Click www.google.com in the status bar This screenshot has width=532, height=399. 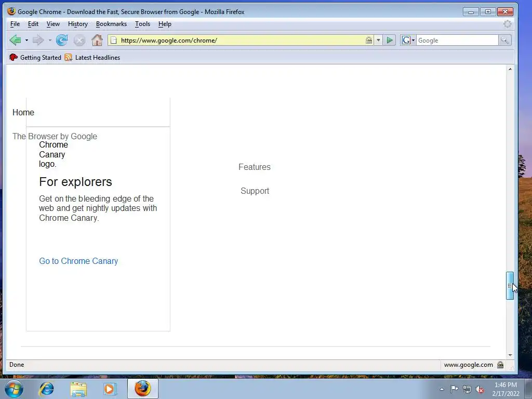point(468,365)
